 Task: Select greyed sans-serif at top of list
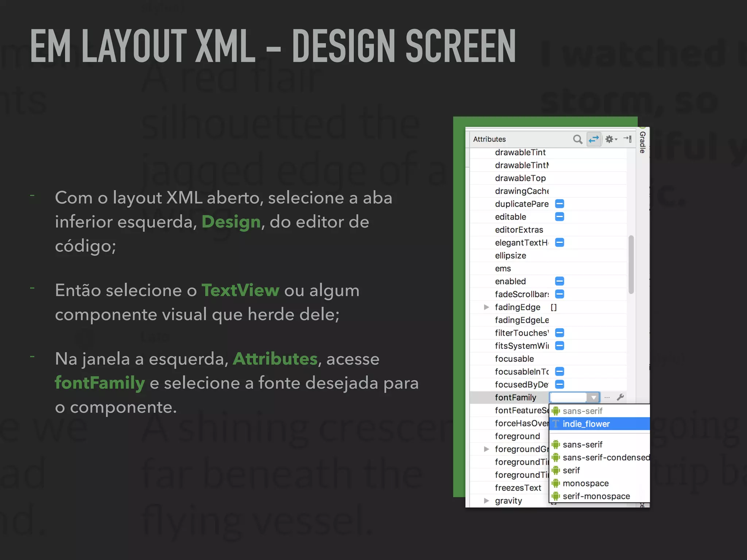(x=600, y=411)
